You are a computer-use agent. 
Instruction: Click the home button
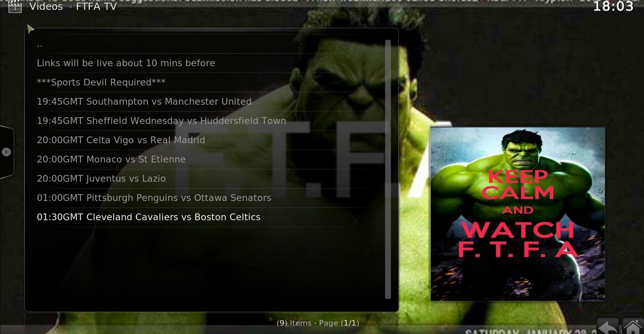click(633, 326)
